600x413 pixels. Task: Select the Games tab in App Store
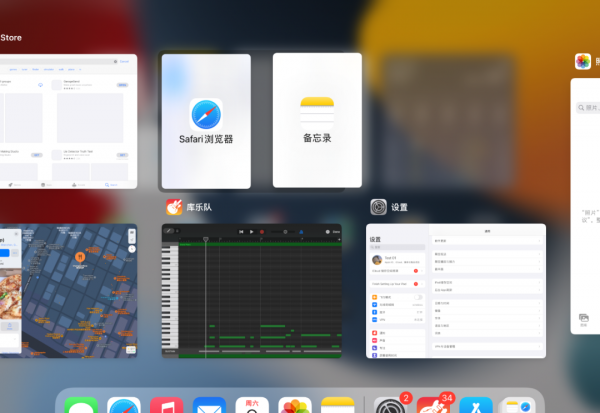pyautogui.click(x=15, y=185)
